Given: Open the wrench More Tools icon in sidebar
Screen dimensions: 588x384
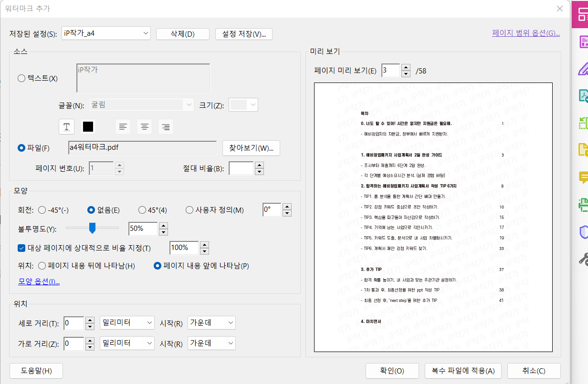Looking at the screenshot, I should point(582,259).
